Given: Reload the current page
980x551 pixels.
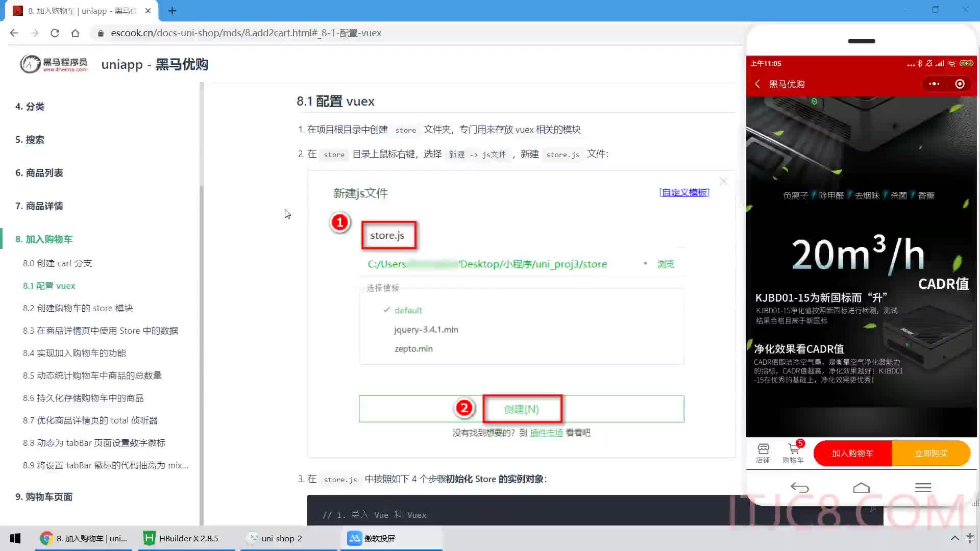Looking at the screenshot, I should pyautogui.click(x=55, y=33).
